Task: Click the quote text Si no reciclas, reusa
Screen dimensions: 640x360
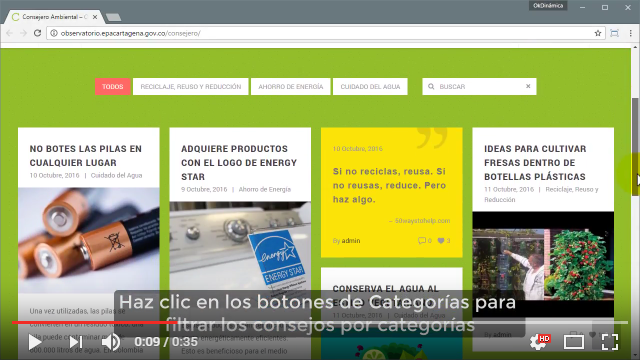Action: 389,185
